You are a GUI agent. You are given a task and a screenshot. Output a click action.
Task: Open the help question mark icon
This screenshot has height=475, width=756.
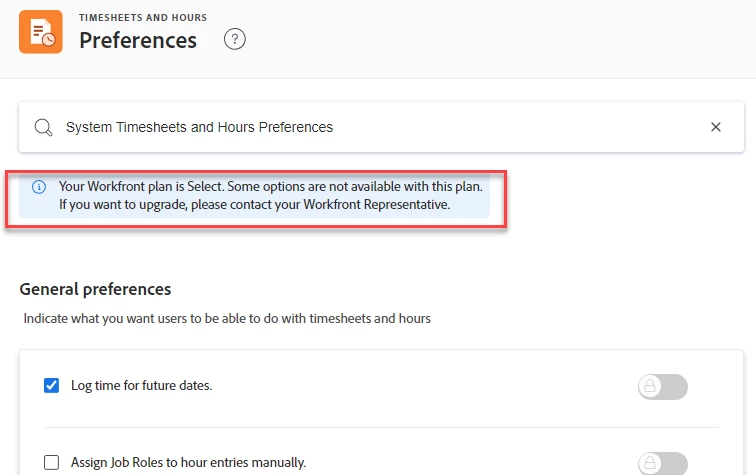point(235,39)
